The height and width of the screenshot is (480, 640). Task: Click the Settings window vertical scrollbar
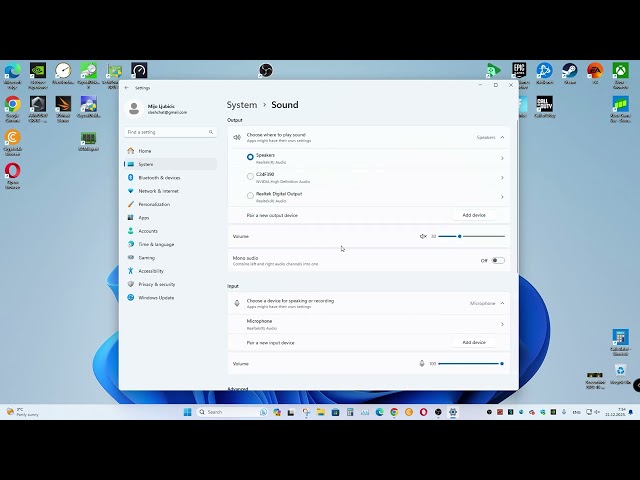(x=517, y=196)
